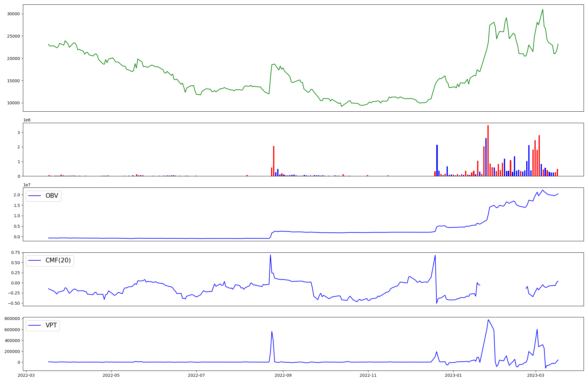Click the tall blue volume bar near 2022-12
This screenshot has height=382, width=588.
click(437, 160)
